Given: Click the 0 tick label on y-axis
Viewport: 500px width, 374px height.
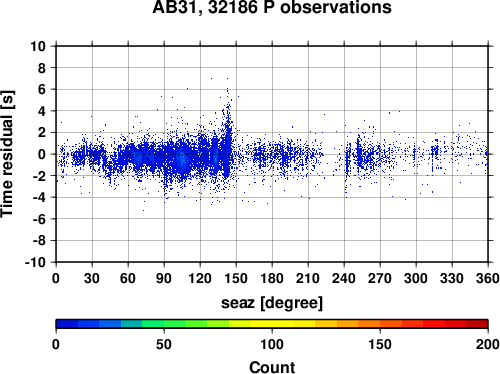Looking at the screenshot, I should (x=42, y=154).
